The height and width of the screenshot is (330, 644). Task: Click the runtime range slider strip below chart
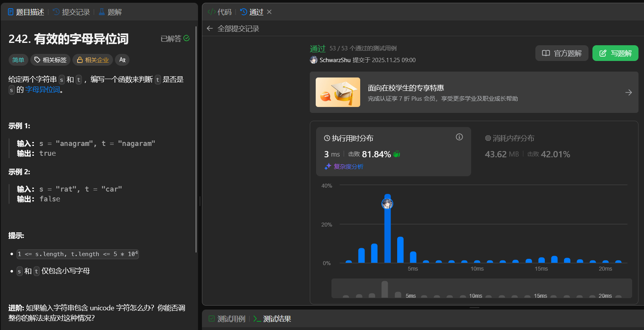pos(481,289)
